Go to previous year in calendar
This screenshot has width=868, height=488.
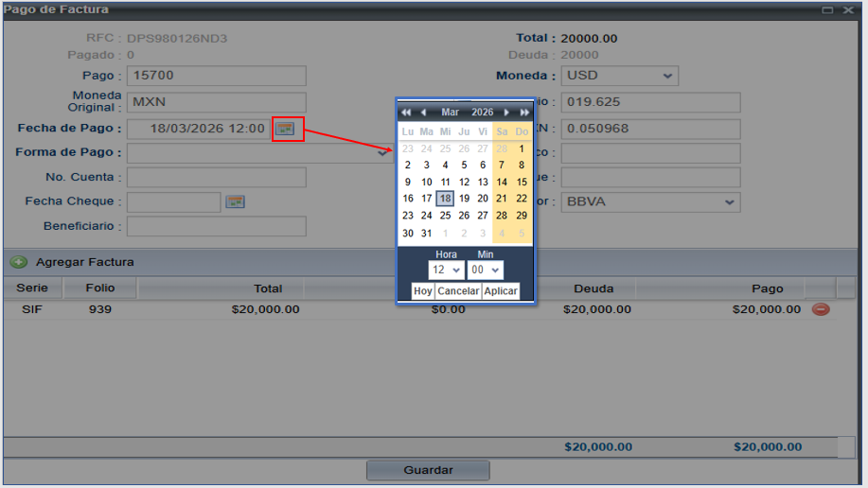(406, 113)
